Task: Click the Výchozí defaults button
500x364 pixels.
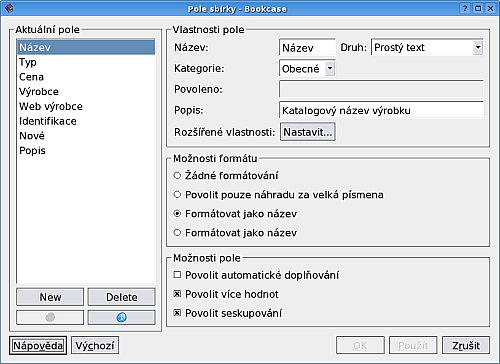Action: [x=95, y=345]
